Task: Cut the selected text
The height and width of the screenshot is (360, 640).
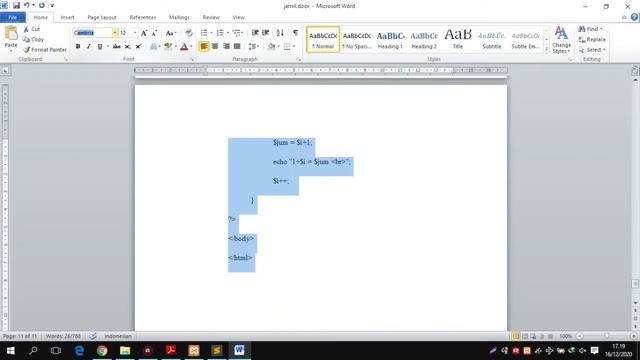Action: pyautogui.click(x=32, y=29)
